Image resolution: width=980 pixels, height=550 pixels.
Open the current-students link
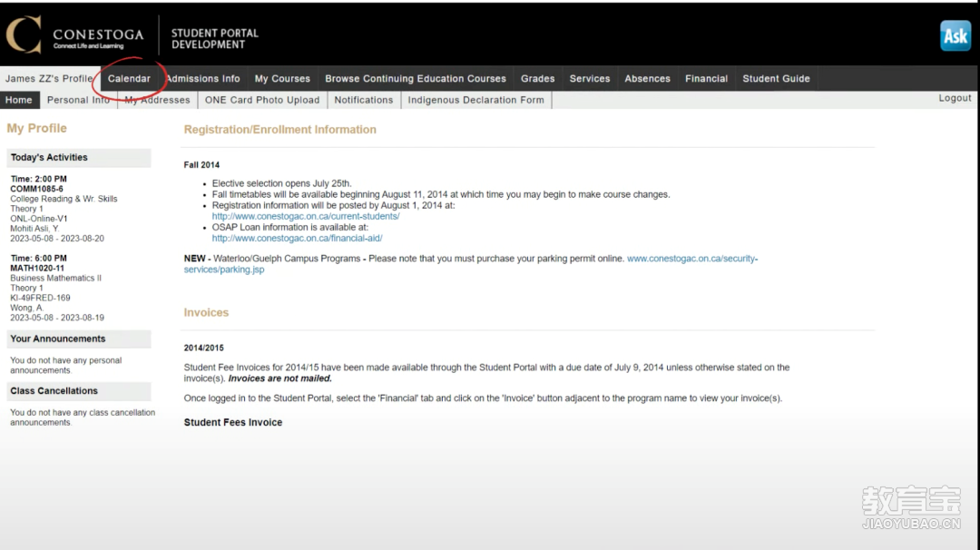[x=306, y=216]
